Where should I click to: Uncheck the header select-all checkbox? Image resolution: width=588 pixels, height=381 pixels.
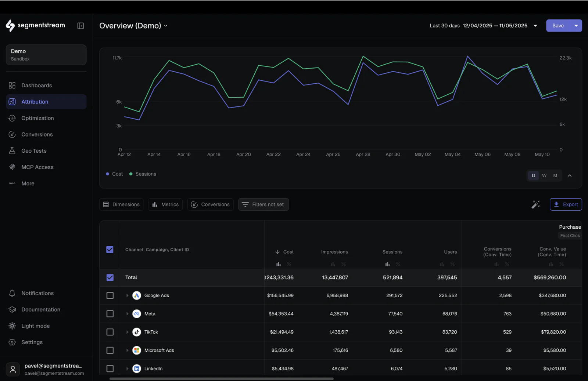pos(110,250)
